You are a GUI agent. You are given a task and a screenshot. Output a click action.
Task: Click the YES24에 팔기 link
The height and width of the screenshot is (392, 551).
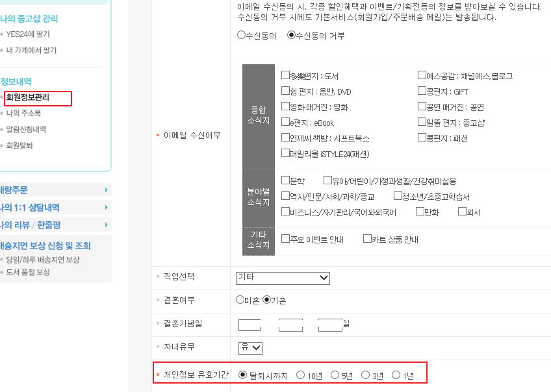point(27,34)
